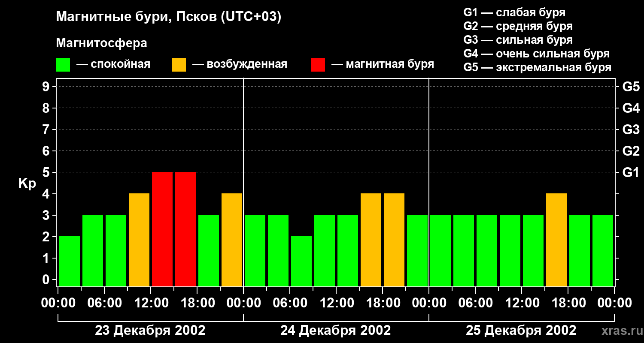Click the '24 Декабря 2002' date label
644x343 pixels.
point(336,331)
